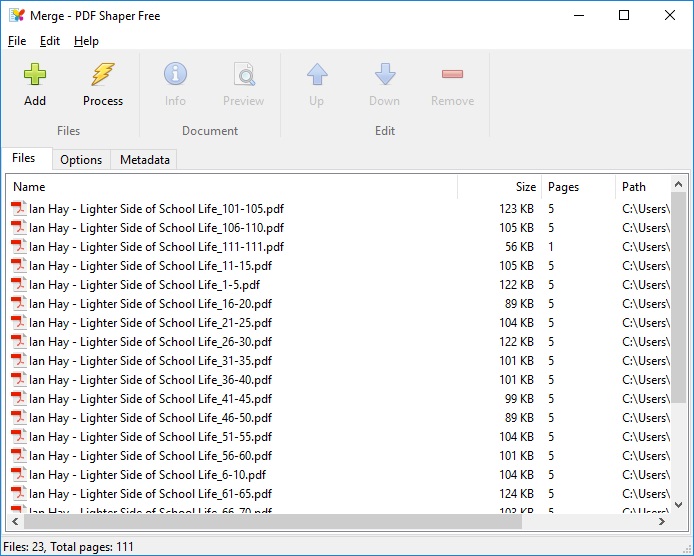This screenshot has width=694, height=556.
Task: Select file name ending 41-45.pdf
Action: click(150, 399)
